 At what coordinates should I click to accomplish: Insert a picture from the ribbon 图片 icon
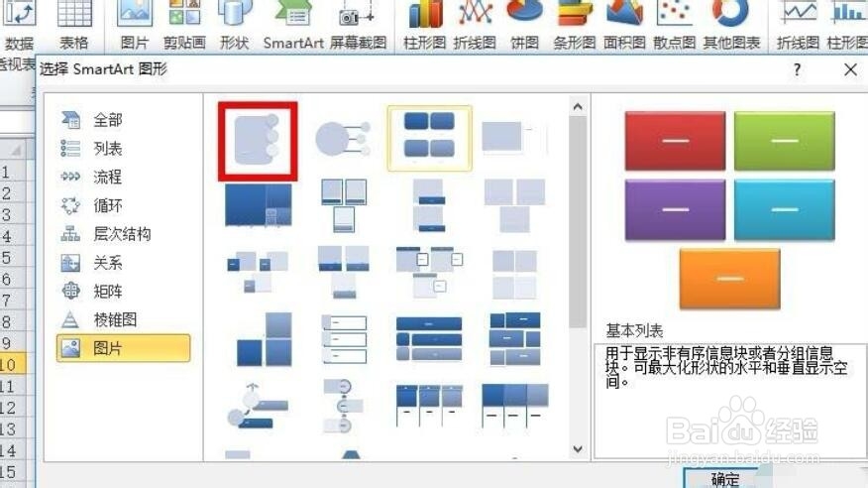pyautogui.click(x=135, y=25)
